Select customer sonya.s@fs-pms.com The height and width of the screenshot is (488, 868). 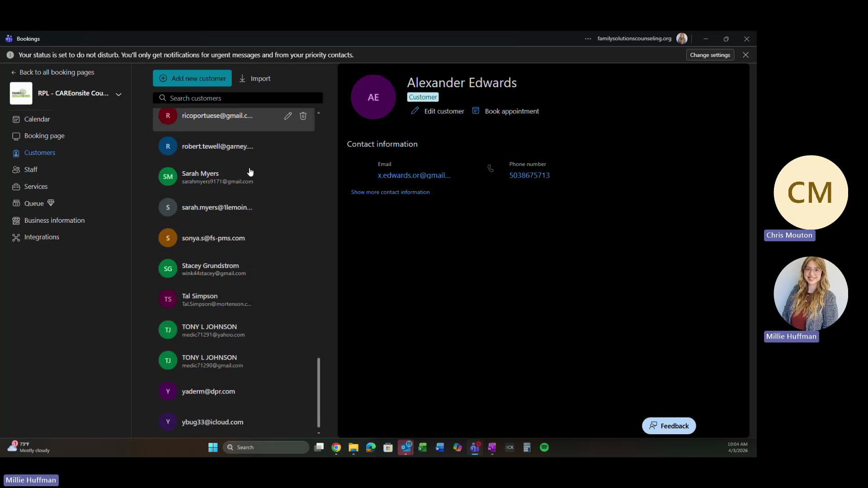point(234,238)
